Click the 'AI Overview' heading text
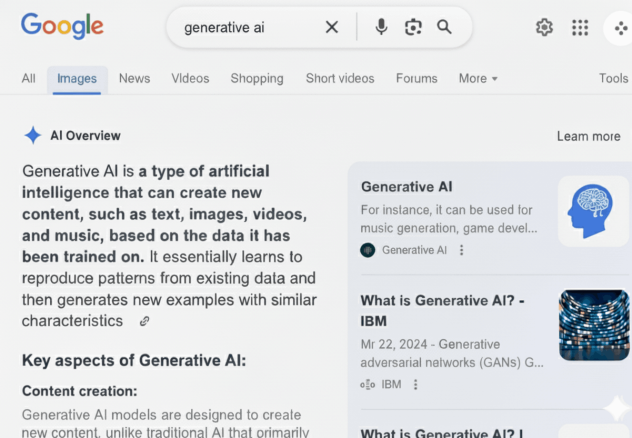The height and width of the screenshot is (438, 632). pyautogui.click(x=85, y=136)
